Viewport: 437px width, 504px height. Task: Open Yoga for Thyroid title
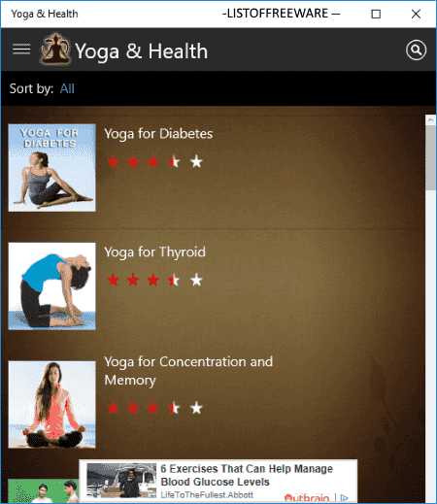click(154, 252)
